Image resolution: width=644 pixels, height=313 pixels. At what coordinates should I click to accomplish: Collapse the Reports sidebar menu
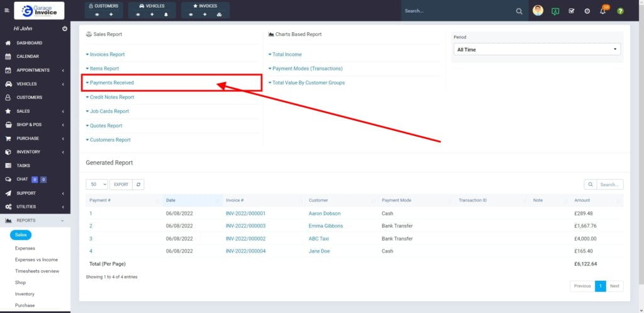click(x=35, y=220)
